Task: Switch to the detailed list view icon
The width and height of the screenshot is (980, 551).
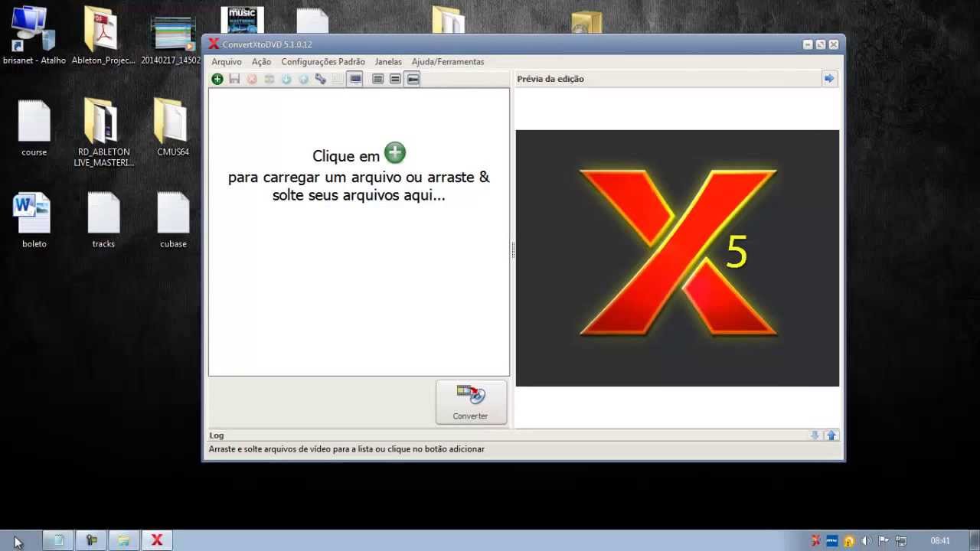Action: pyautogui.click(x=377, y=79)
